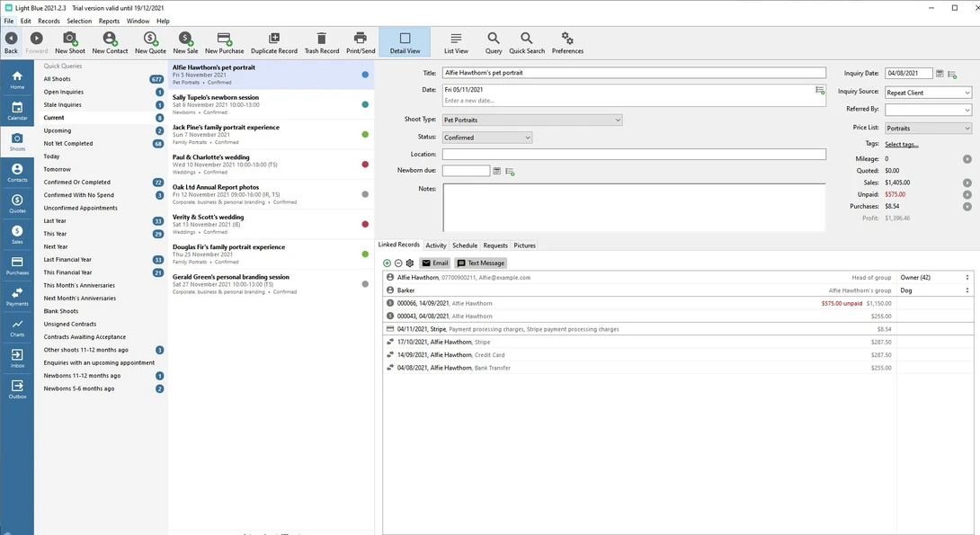Switch to List View
This screenshot has height=535, width=980.
456,42
